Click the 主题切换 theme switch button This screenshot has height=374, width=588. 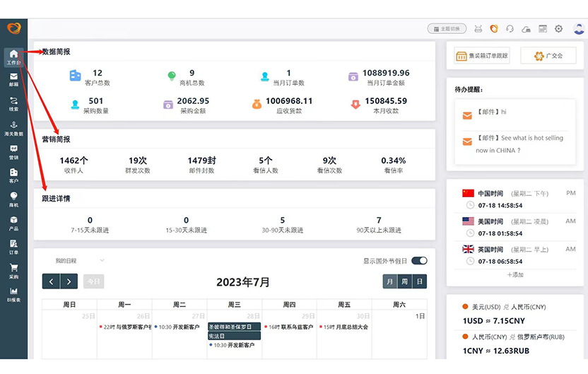447,29
